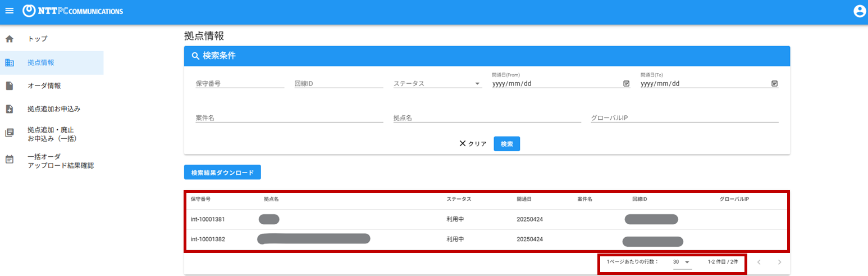Click the 開通日 column header

click(524, 200)
